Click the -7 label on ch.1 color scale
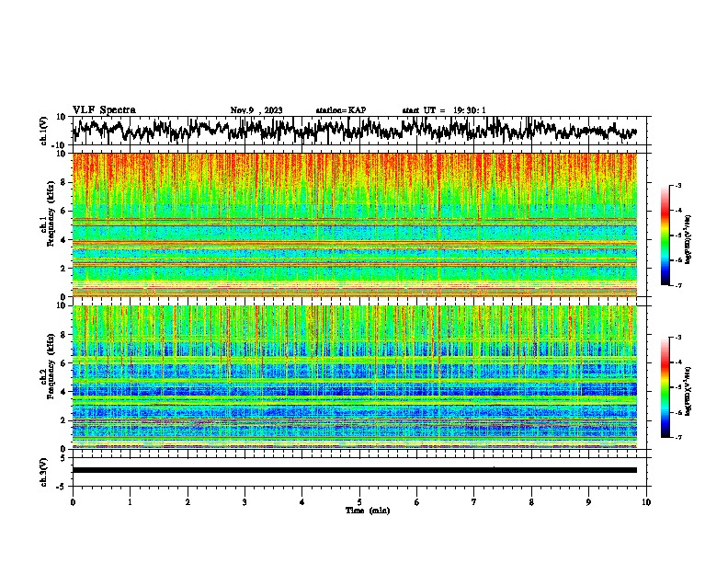 point(678,285)
